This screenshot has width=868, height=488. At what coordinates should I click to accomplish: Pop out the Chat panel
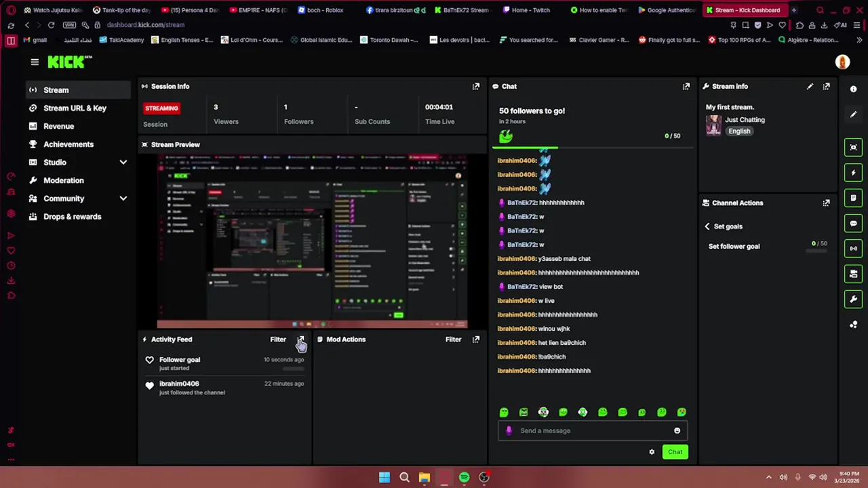tap(686, 86)
